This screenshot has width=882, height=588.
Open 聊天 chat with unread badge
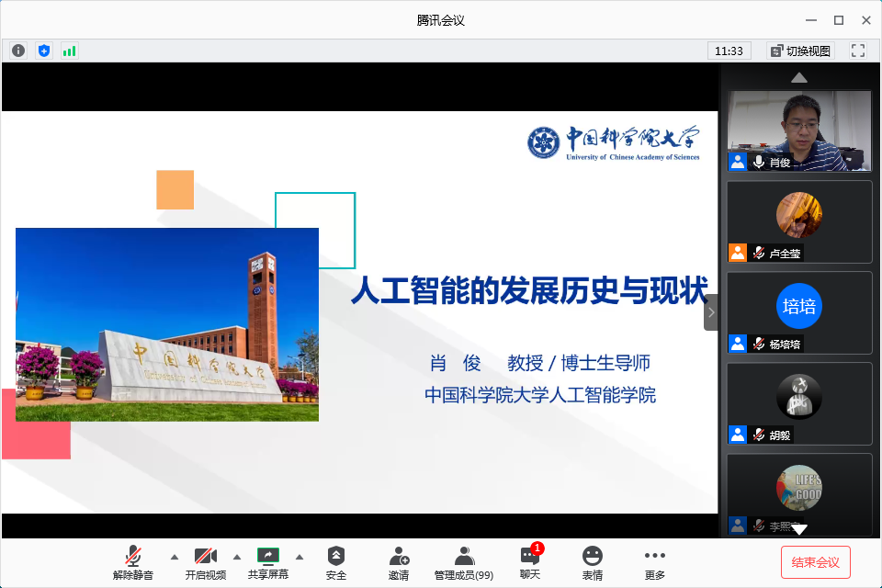530,562
